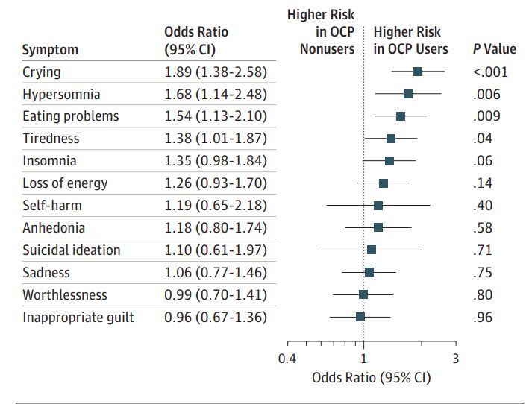Click the Hypersomnia square data marker

[x=408, y=94]
